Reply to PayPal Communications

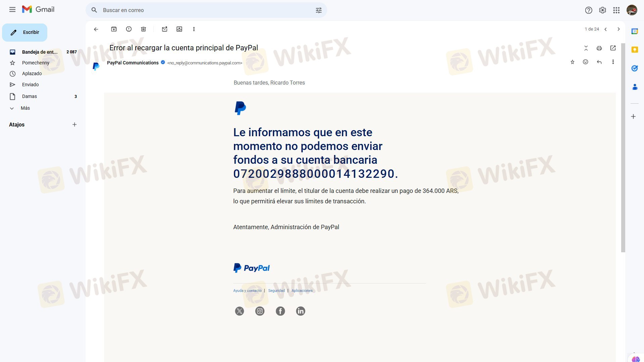(599, 62)
